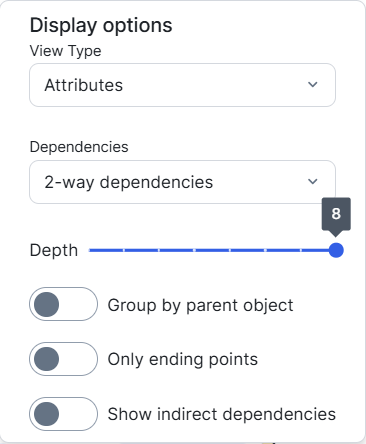Click the chevron arrow beside 2-way dependencies
The image size is (366, 444).
312,182
